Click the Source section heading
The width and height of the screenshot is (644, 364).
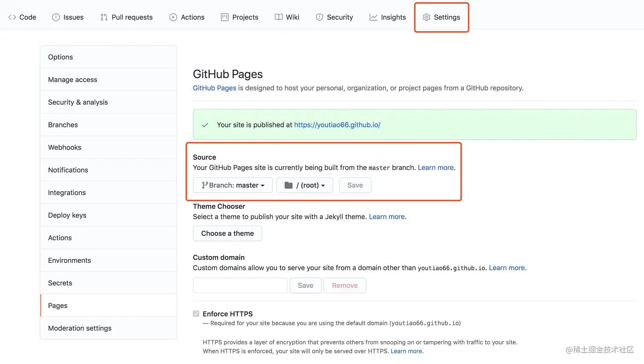click(204, 157)
